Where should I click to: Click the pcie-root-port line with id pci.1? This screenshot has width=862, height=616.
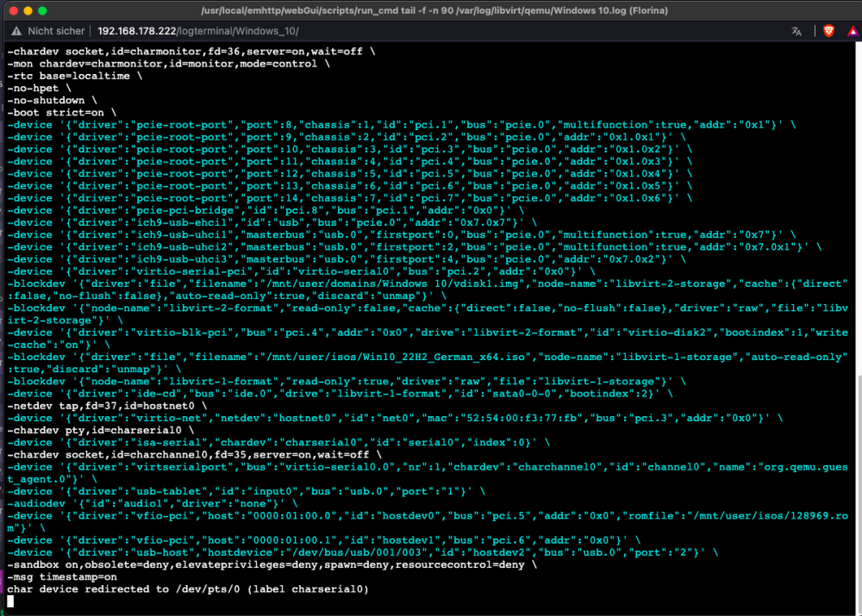pyautogui.click(x=402, y=125)
